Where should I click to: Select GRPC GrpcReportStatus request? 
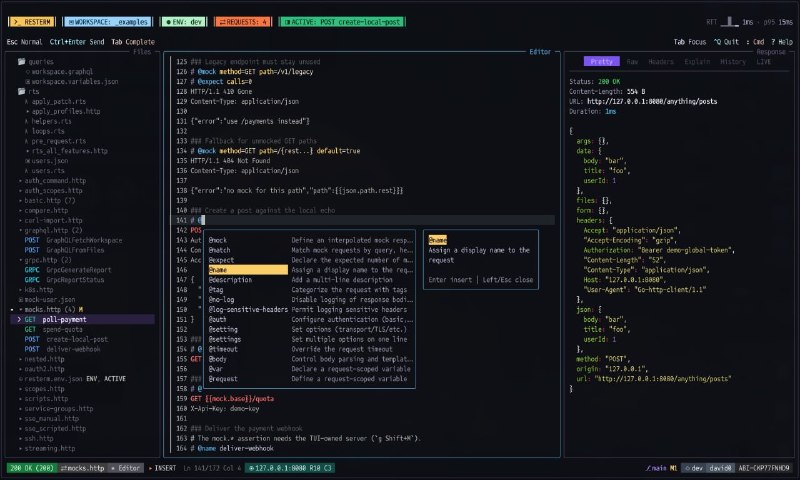coord(64,280)
